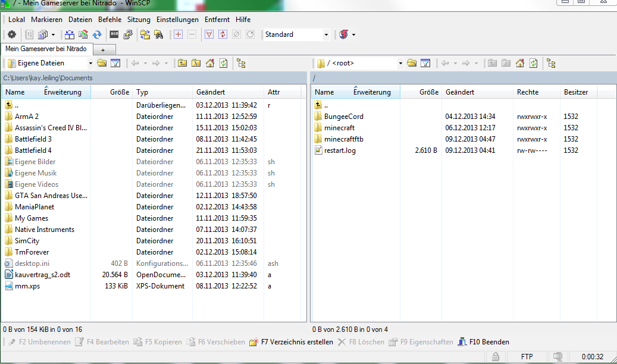Refresh the local panel directory
The image size is (617, 364).
click(x=223, y=63)
